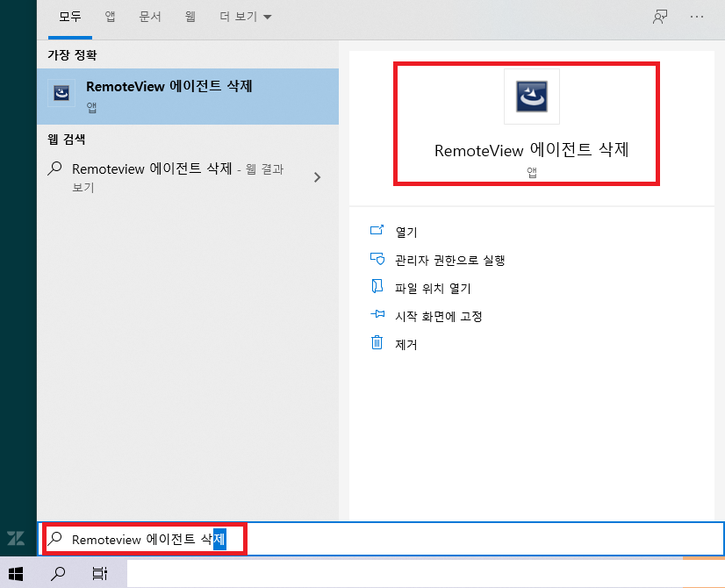
Task: Click the taskbar search magnifier icon
Action: [x=58, y=574]
